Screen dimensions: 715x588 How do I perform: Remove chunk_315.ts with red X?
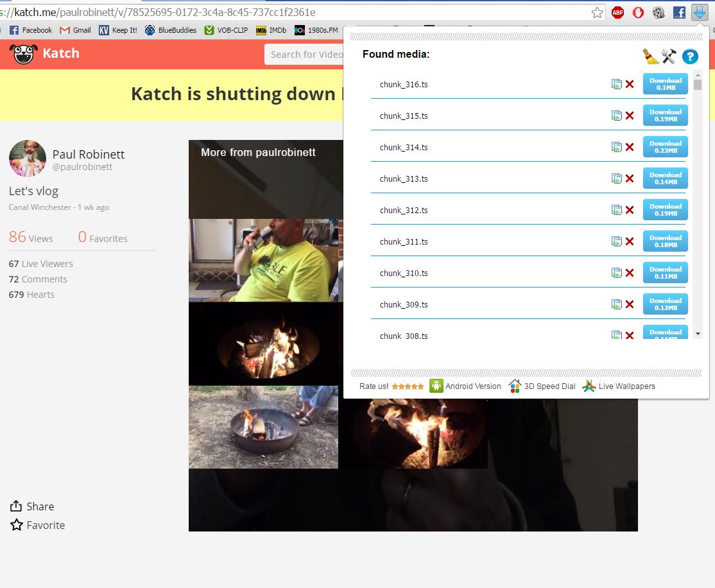630,116
